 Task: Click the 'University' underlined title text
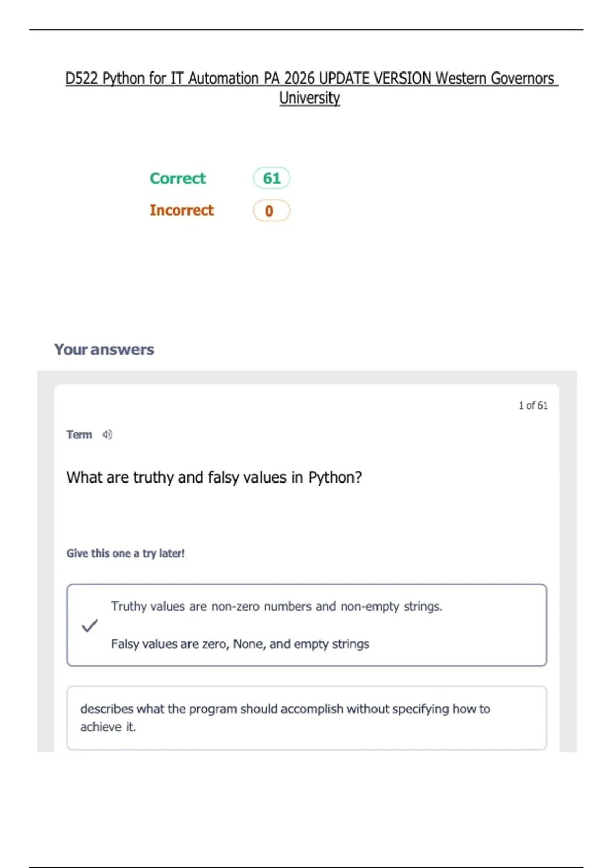click(x=310, y=98)
